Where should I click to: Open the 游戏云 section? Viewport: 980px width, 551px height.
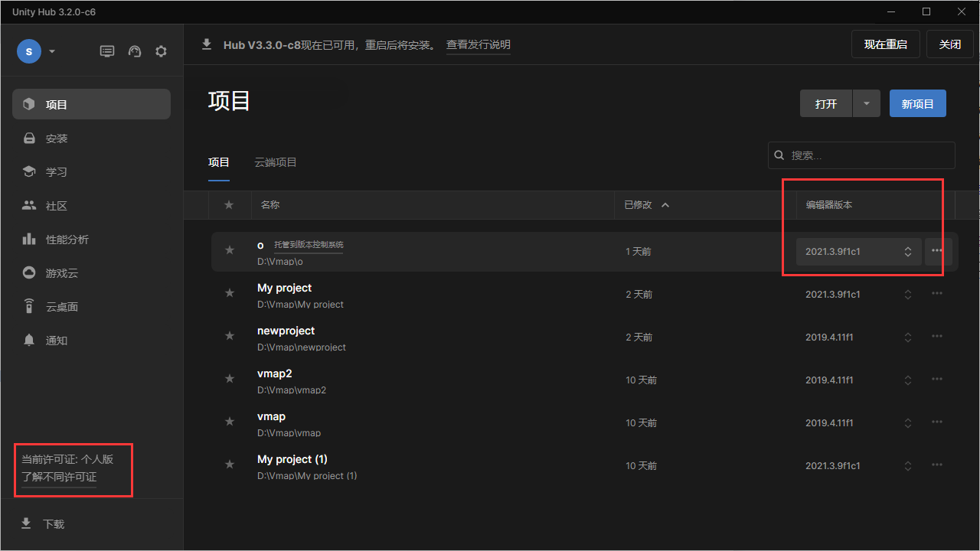[x=91, y=273]
